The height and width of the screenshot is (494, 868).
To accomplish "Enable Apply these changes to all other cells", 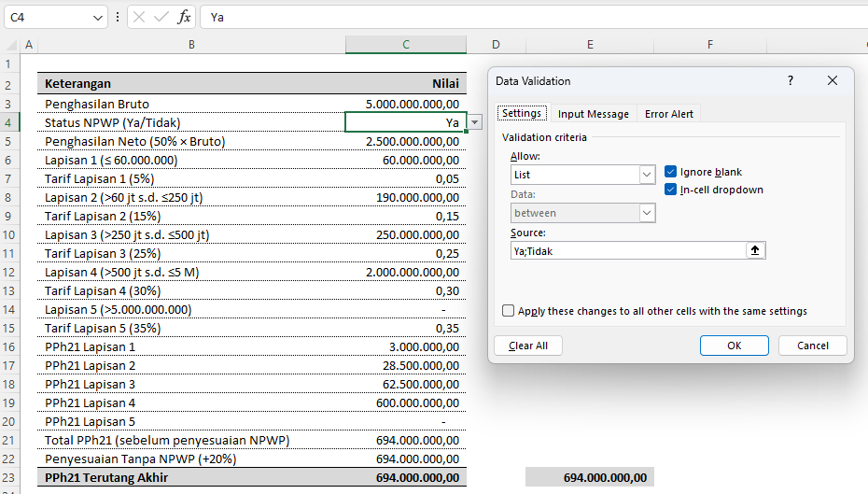I will coord(509,311).
